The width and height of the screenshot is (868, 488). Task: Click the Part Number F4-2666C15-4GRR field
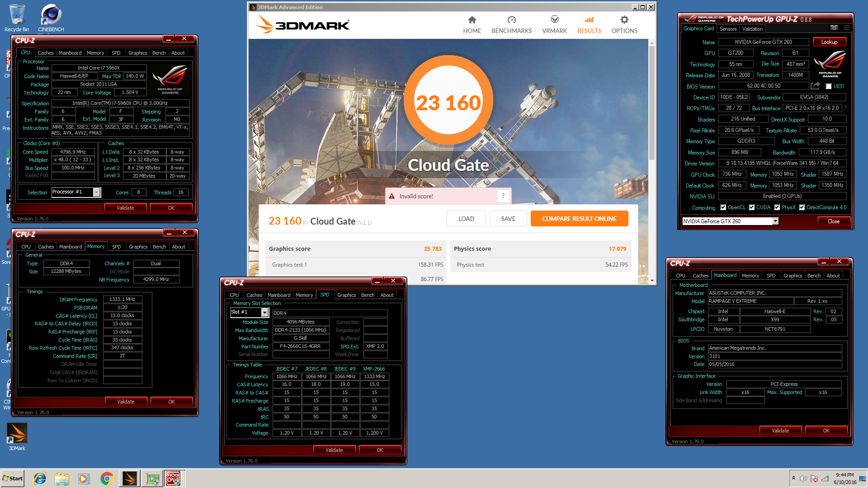point(300,347)
